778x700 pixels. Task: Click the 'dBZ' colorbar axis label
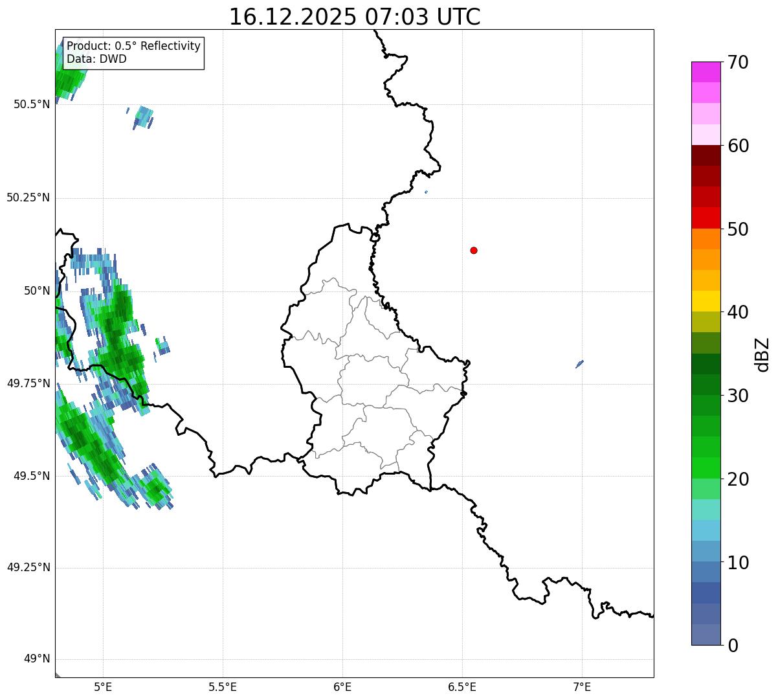click(762, 354)
